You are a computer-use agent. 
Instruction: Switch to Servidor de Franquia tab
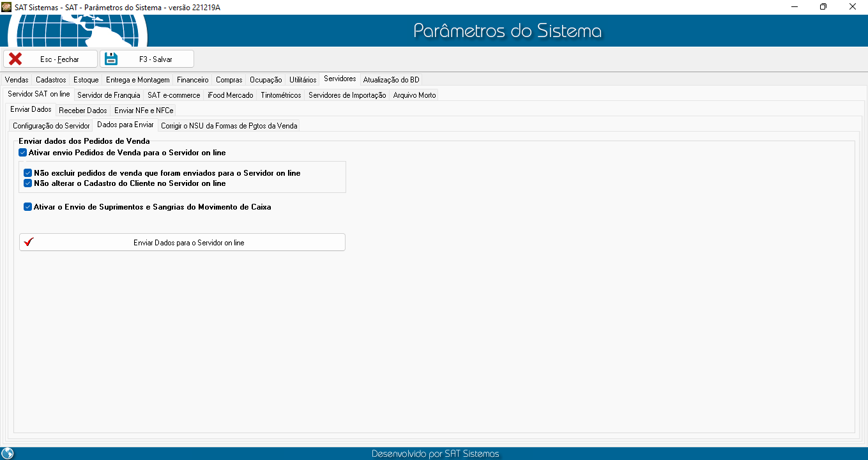[x=109, y=95]
